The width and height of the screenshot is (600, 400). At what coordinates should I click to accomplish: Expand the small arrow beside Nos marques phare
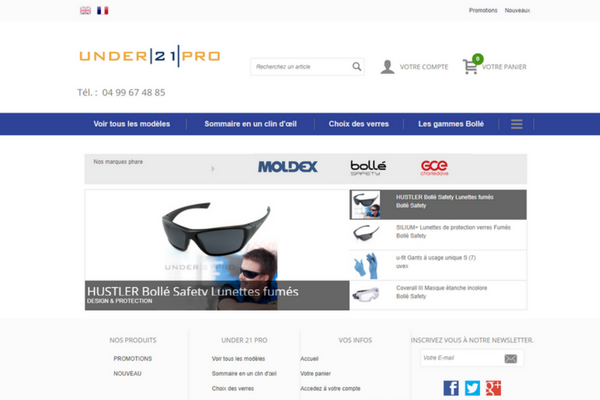(x=213, y=169)
